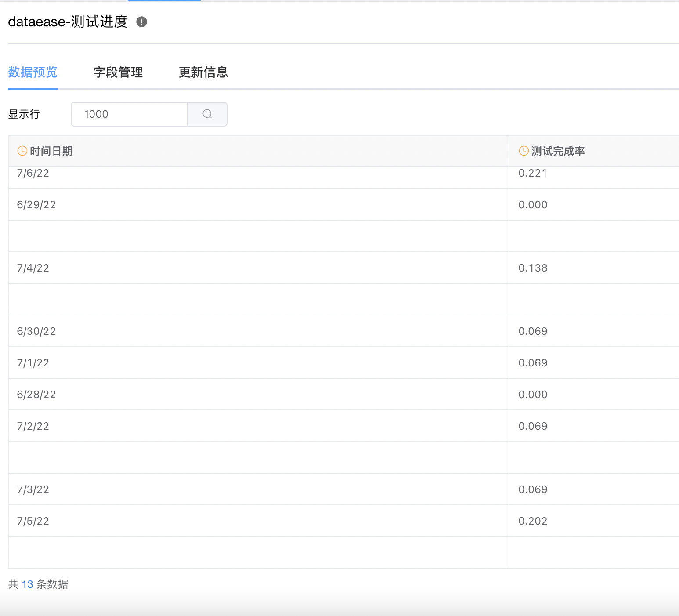
Task: Select the 数据预览 tab
Action: [33, 72]
